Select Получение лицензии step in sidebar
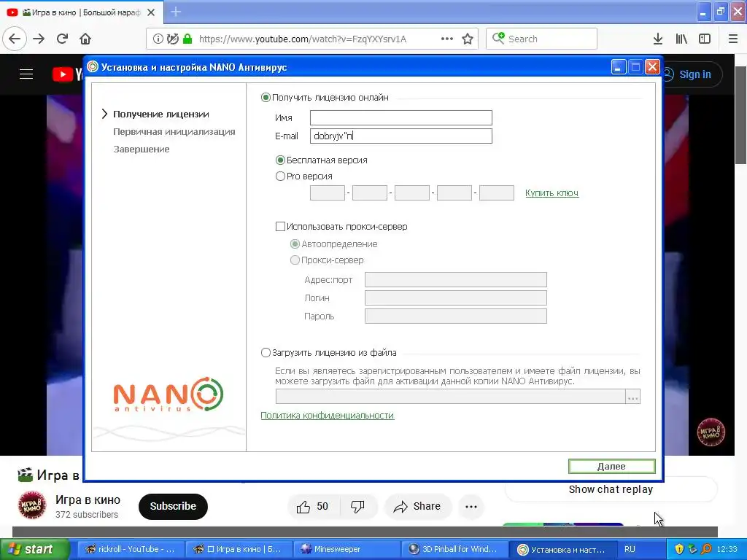Viewport: 747px width, 560px height. click(161, 114)
